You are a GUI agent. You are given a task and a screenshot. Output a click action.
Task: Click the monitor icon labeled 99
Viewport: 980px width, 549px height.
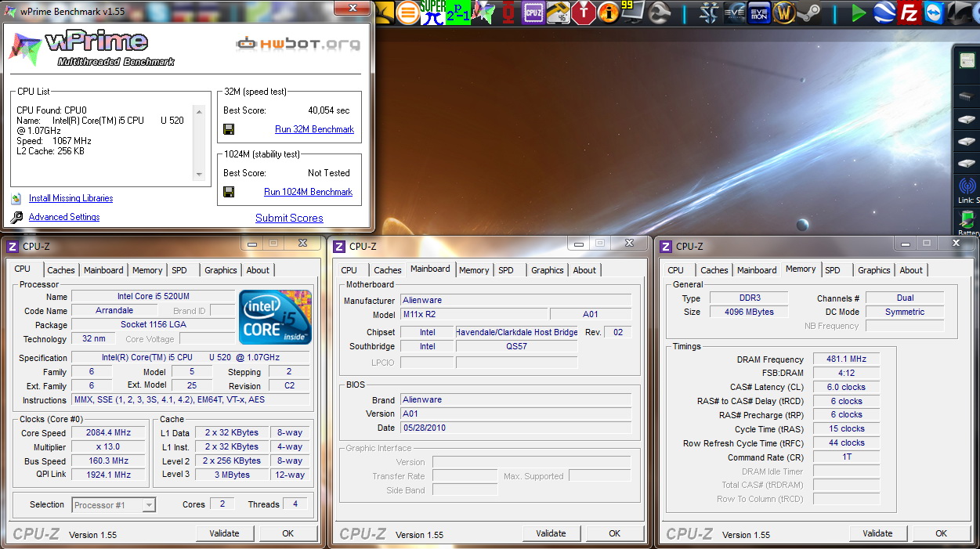(x=633, y=13)
